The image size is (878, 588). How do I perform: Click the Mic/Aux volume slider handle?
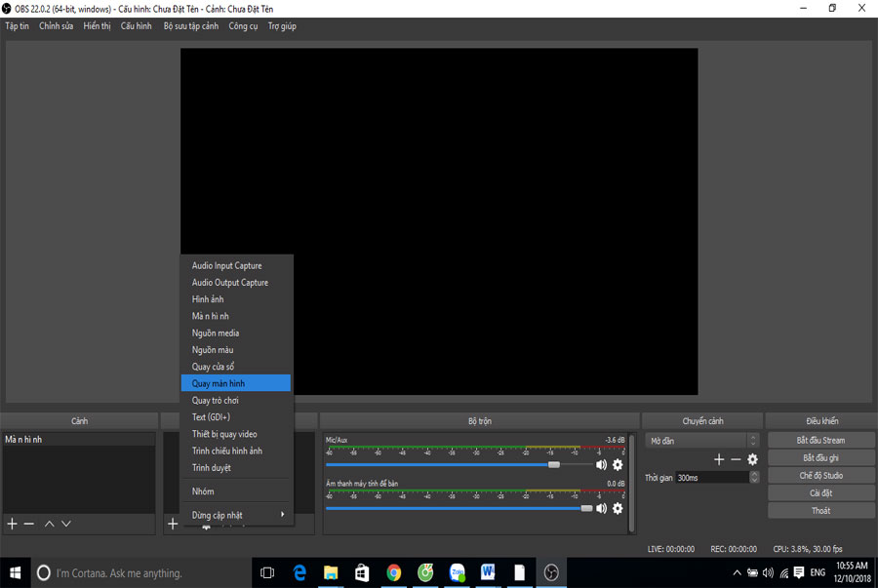pyautogui.click(x=554, y=465)
